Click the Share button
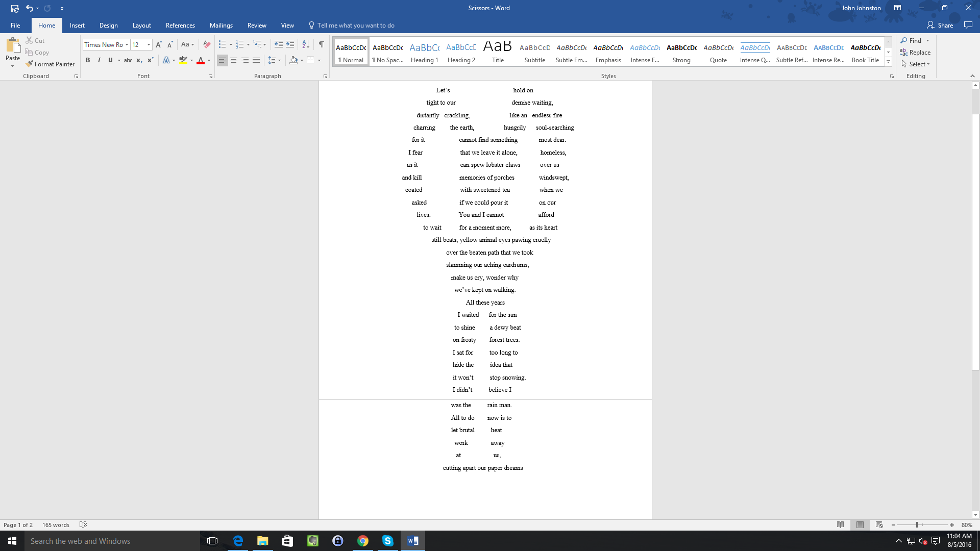This screenshot has height=551, width=980. tap(940, 25)
